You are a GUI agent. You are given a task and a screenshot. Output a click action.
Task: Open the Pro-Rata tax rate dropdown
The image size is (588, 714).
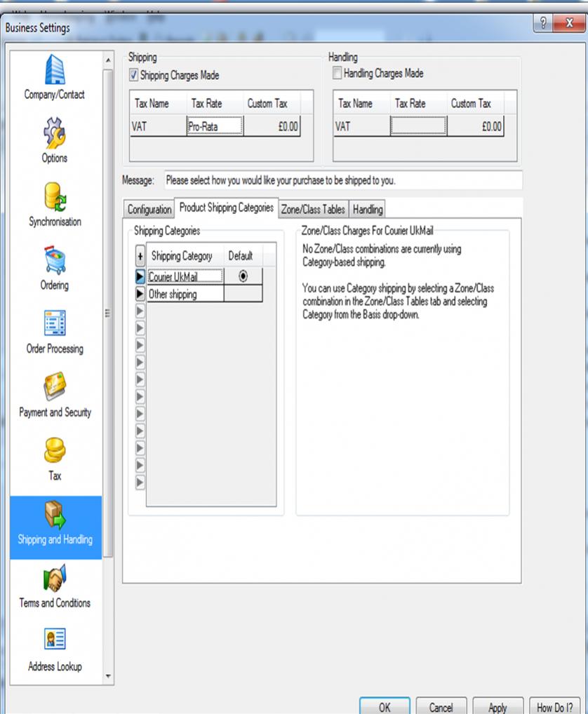point(215,127)
